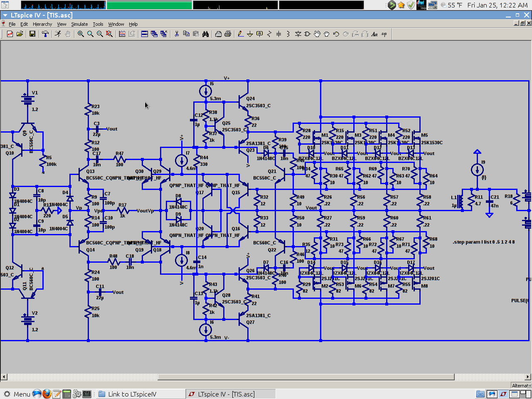The image size is (532, 399).
Task: Click the Zoom In magnifier icon
Action: click(x=81, y=34)
